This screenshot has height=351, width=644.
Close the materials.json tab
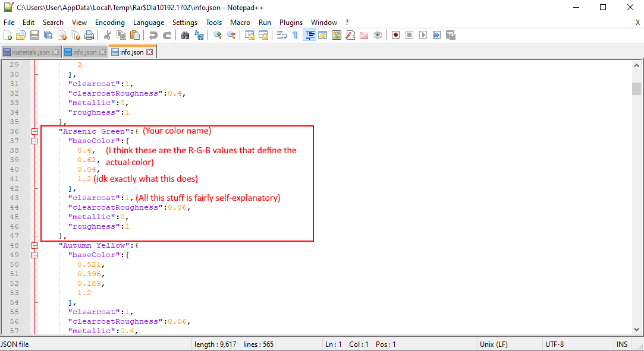pyautogui.click(x=56, y=52)
